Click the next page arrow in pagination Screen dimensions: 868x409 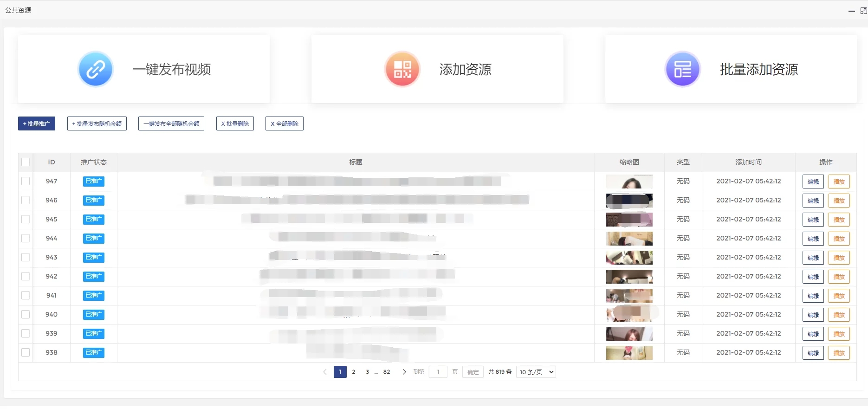pos(404,372)
